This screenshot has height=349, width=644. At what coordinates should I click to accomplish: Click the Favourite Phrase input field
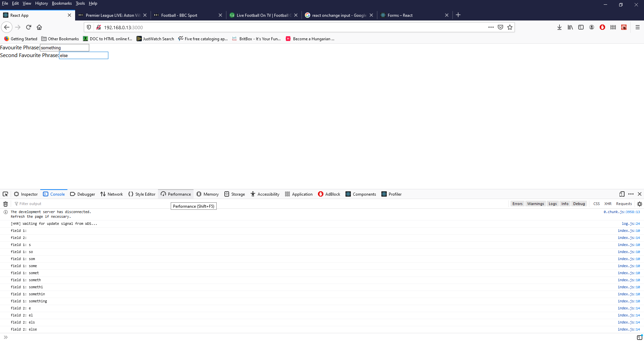pyautogui.click(x=64, y=48)
